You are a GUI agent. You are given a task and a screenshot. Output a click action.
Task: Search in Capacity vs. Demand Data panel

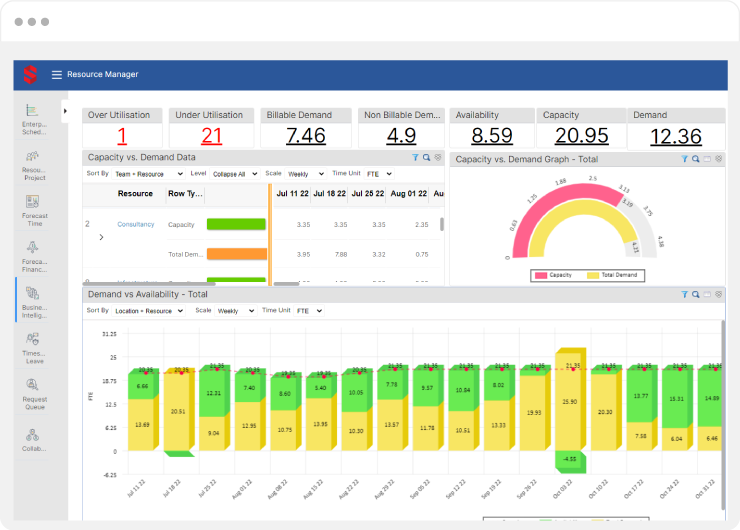[427, 158]
